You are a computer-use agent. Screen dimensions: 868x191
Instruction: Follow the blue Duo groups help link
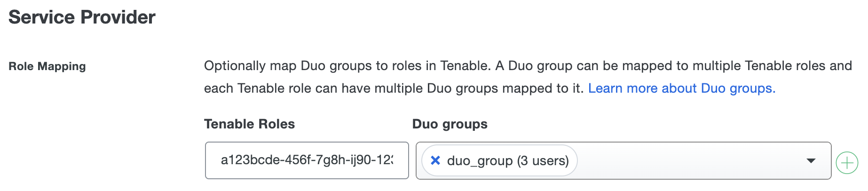coord(681,88)
